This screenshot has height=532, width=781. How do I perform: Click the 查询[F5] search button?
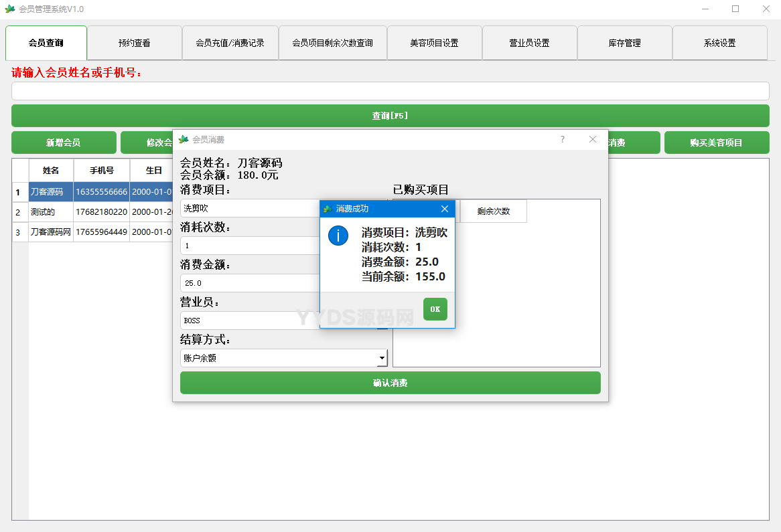[x=390, y=115]
